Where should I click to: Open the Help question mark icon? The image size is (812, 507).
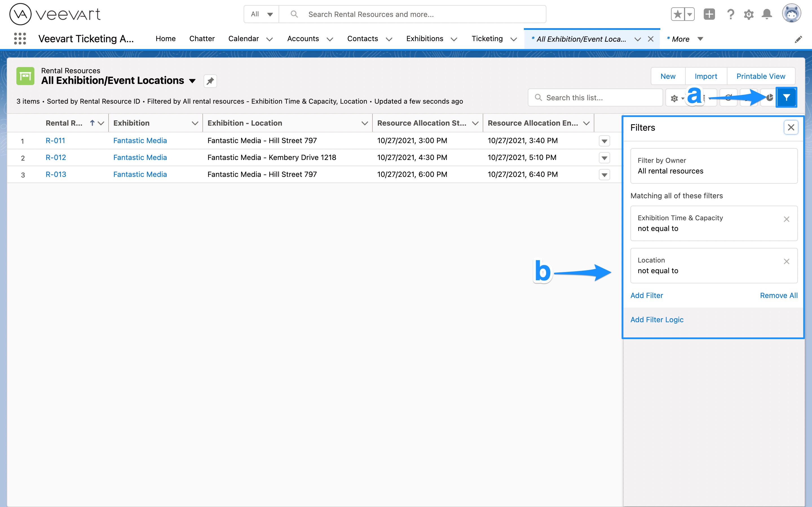tap(731, 14)
